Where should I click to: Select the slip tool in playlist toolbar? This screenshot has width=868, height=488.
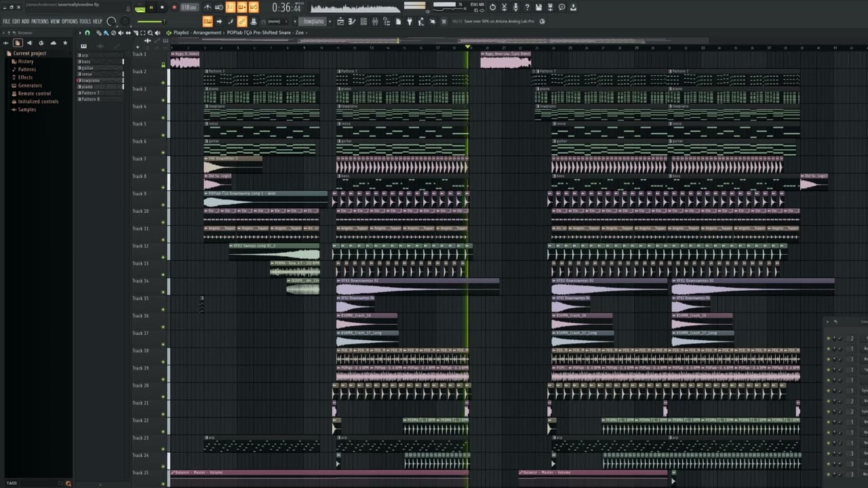[x=128, y=33]
